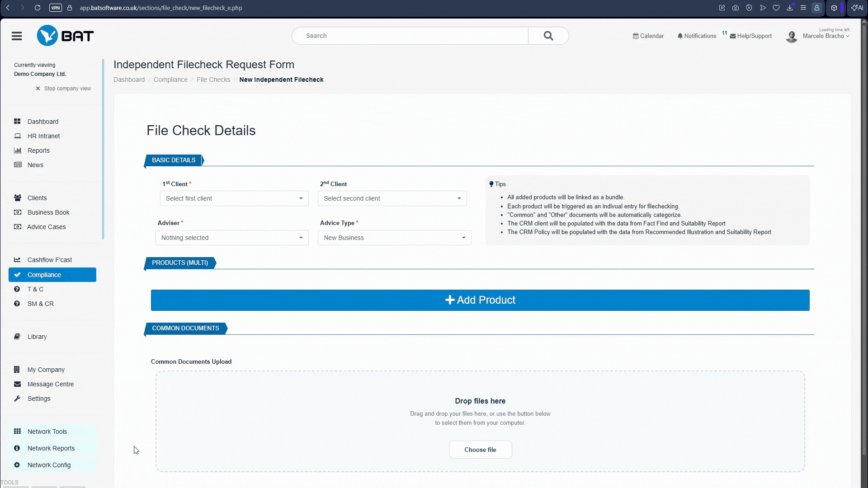Click the Add Product button
The image size is (868, 488).
click(x=480, y=300)
